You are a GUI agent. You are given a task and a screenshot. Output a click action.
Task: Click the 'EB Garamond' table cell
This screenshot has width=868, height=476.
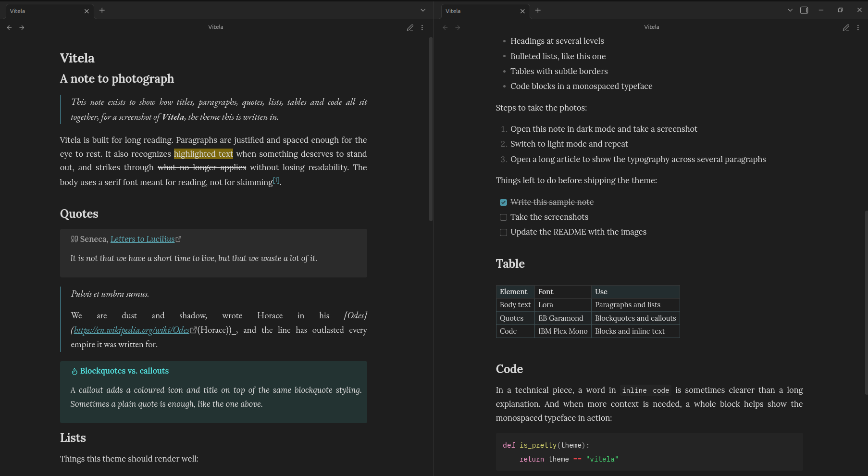(563, 318)
